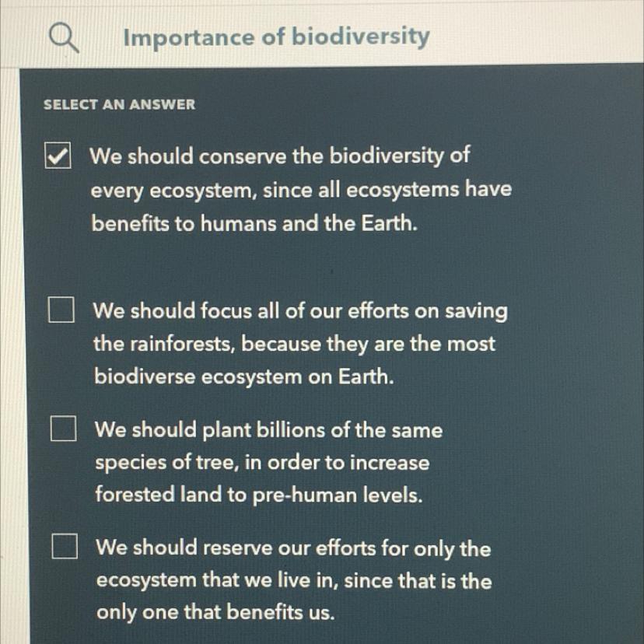The height and width of the screenshot is (644, 644).
Task: Click the checkmark icon on the selected answer
Action: 57,156
